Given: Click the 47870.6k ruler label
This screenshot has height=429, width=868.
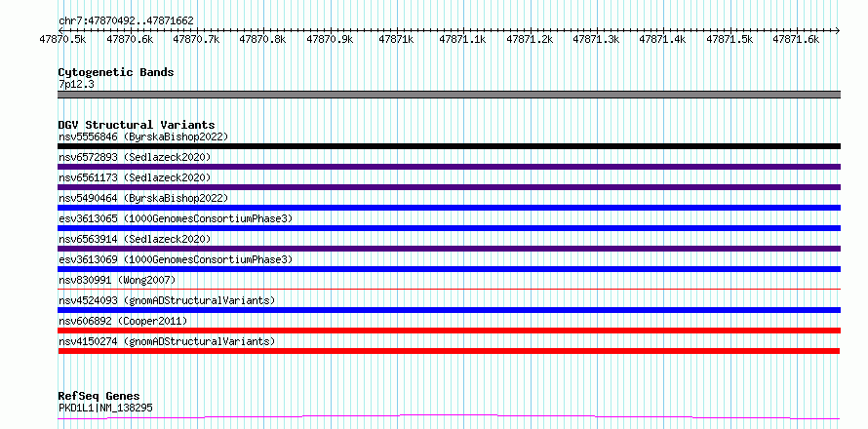Looking at the screenshot, I should [x=130, y=39].
